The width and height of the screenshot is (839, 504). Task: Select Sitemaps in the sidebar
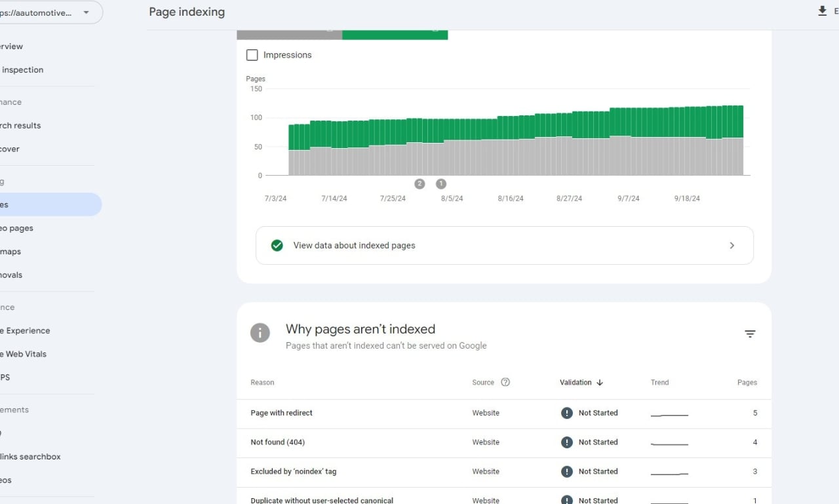10,251
